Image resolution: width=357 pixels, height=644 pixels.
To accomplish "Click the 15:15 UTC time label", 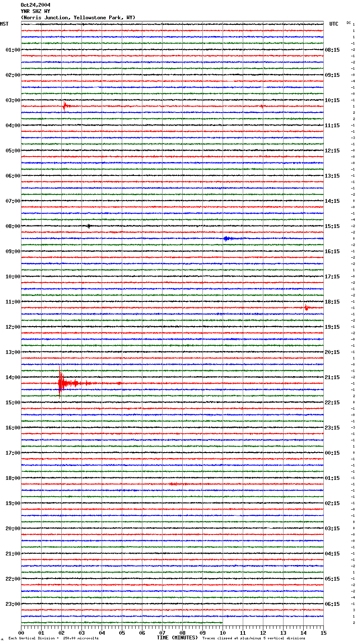I will (x=332, y=226).
